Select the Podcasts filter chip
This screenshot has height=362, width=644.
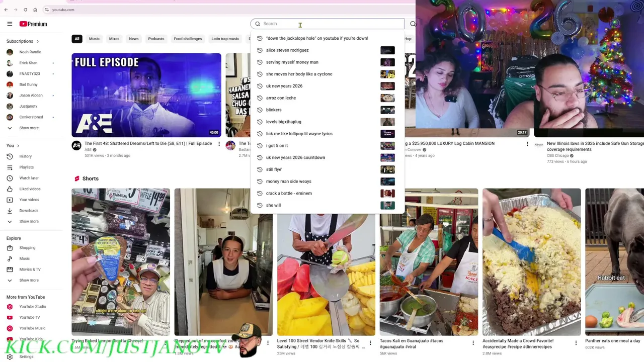(x=156, y=39)
